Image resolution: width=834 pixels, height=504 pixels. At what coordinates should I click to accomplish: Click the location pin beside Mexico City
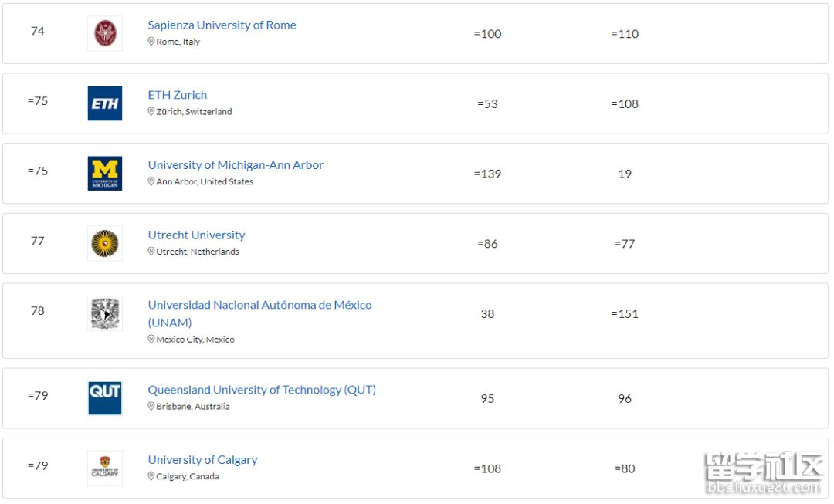click(x=151, y=340)
